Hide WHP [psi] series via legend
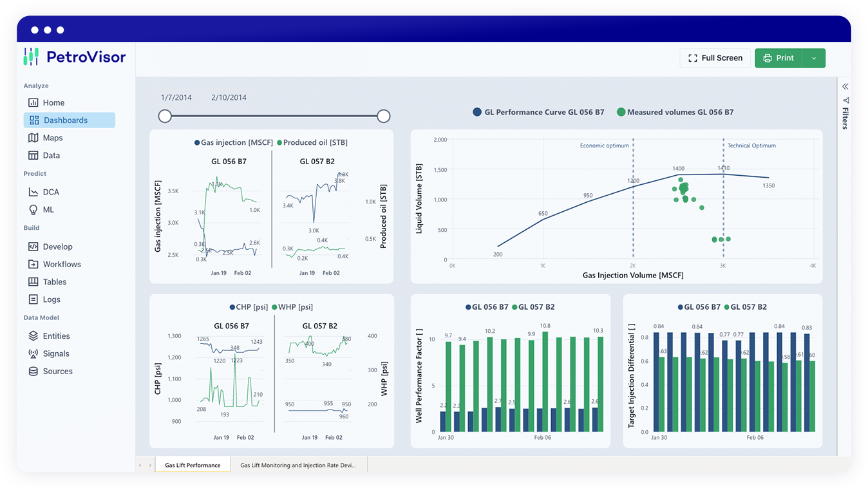Viewport: 868px width, 490px height. click(x=292, y=307)
